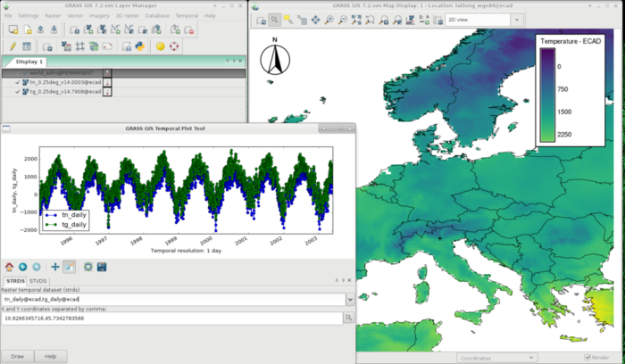The width and height of the screenshot is (625, 364).
Task: Go forward to next plot view
Action: tap(37, 267)
